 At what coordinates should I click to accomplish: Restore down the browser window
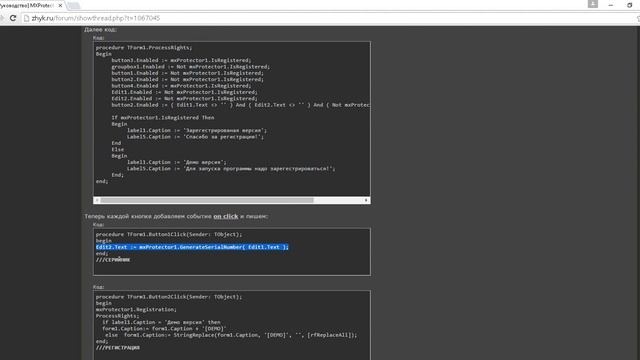[x=629, y=5]
